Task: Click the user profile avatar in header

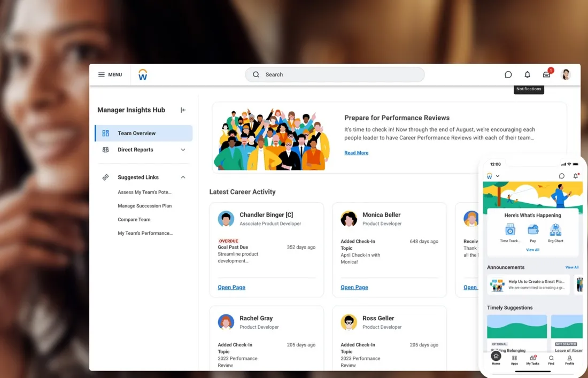Action: [x=566, y=75]
